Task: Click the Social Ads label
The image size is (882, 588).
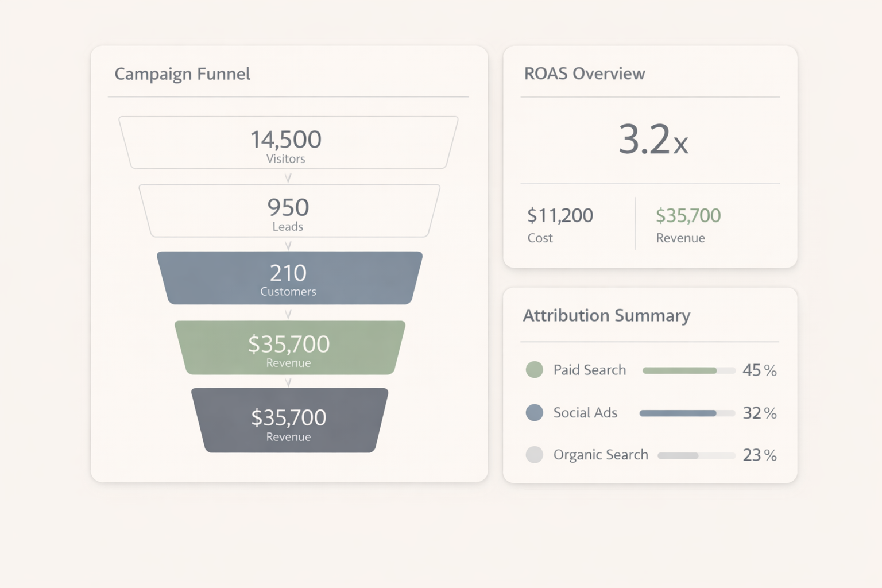Action: pyautogui.click(x=585, y=412)
